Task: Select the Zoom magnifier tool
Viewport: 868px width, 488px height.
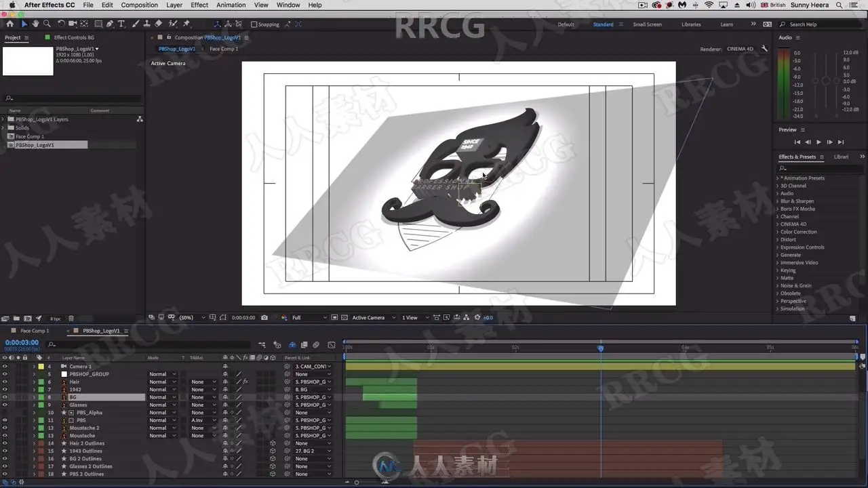Action: click(47, 24)
